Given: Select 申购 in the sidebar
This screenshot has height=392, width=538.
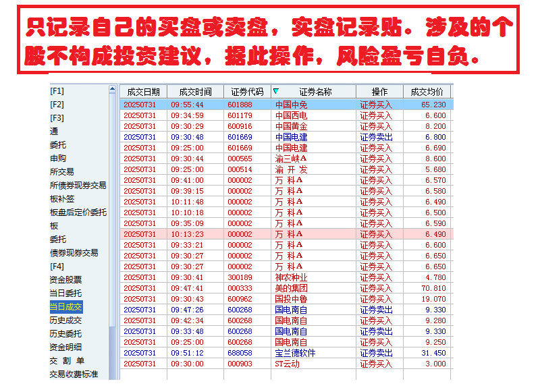Looking at the screenshot, I should pyautogui.click(x=58, y=159).
